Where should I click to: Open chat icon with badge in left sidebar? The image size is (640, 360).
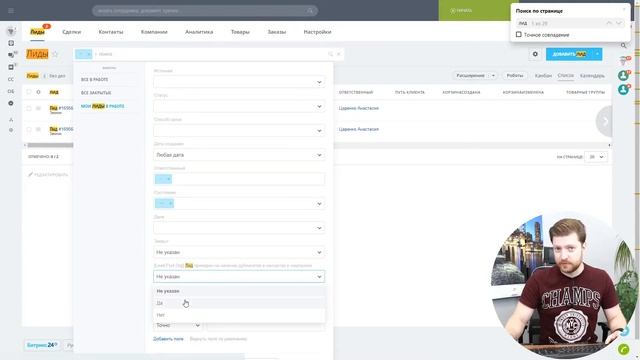11,55
